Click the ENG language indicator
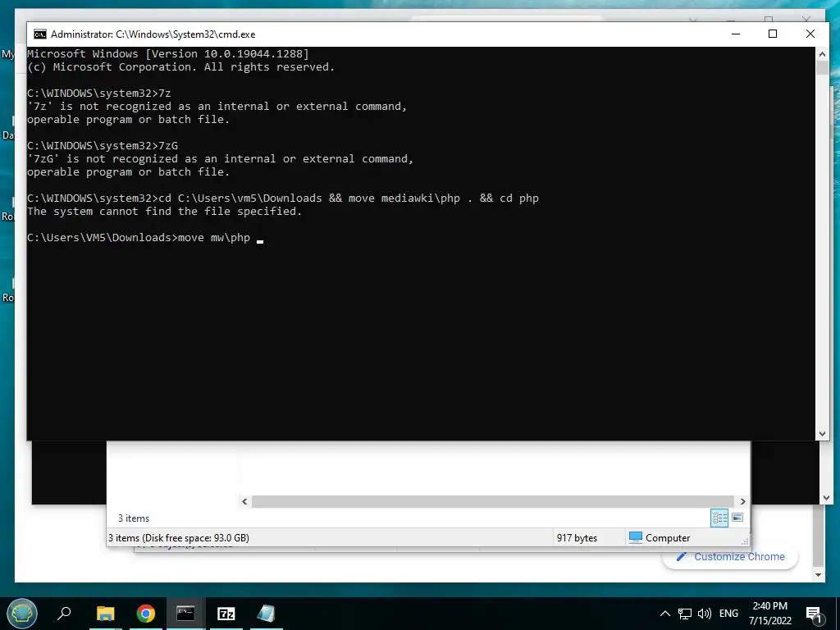 [x=728, y=614]
